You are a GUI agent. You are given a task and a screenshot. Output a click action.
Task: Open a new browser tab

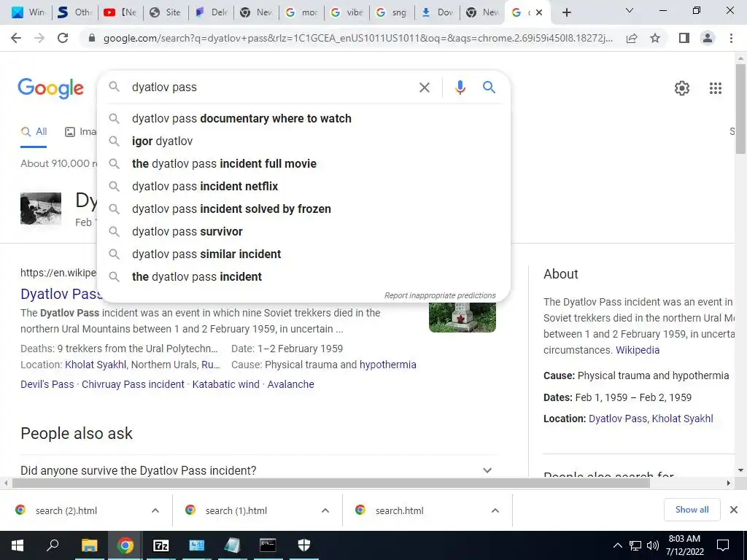(x=566, y=12)
